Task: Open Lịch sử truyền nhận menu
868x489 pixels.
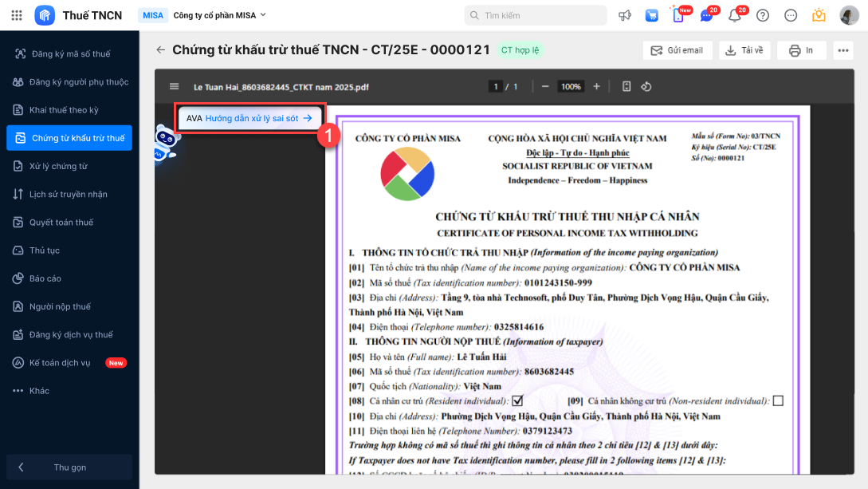Action: tap(69, 195)
